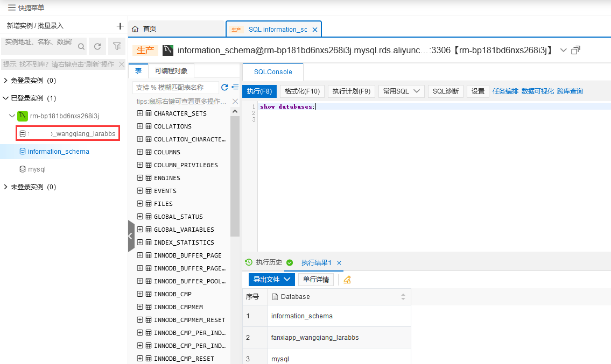
Task: Refresh the instance list
Action: (x=97, y=47)
